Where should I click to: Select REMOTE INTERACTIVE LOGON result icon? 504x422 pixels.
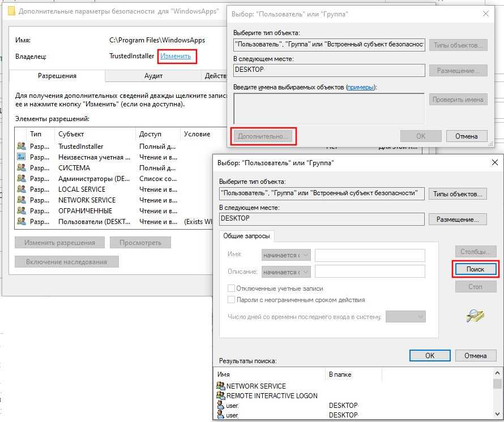(221, 395)
